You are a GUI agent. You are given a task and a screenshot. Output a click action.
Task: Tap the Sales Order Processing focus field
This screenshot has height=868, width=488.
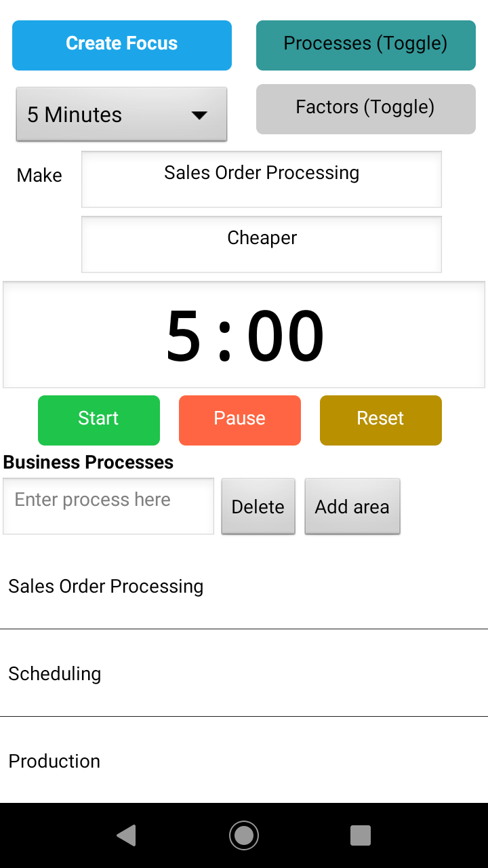pyautogui.click(x=262, y=179)
